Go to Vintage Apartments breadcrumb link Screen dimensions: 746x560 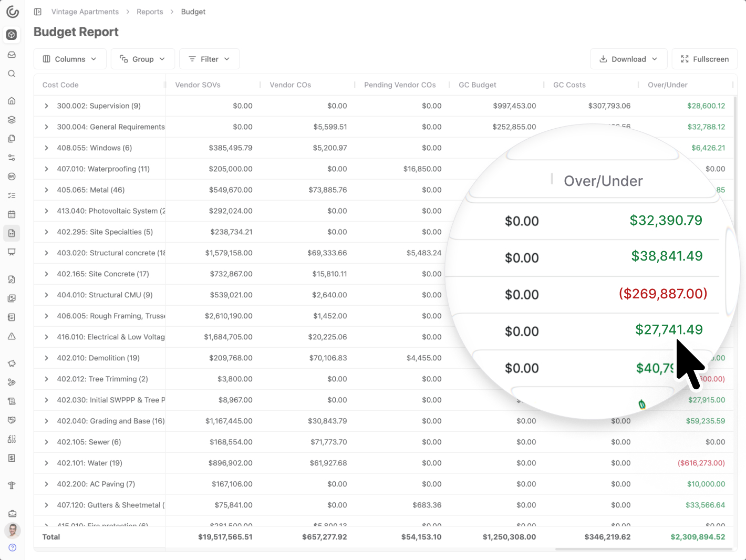(x=85, y=12)
